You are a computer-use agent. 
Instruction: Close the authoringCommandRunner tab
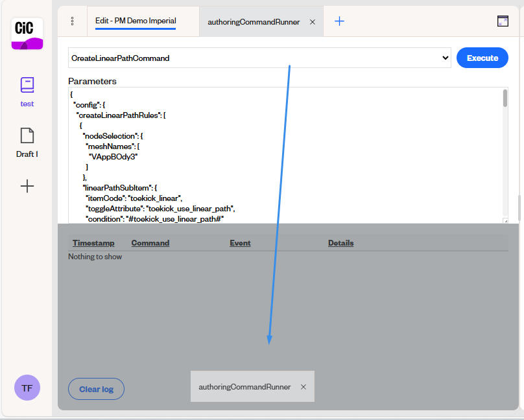[312, 21]
